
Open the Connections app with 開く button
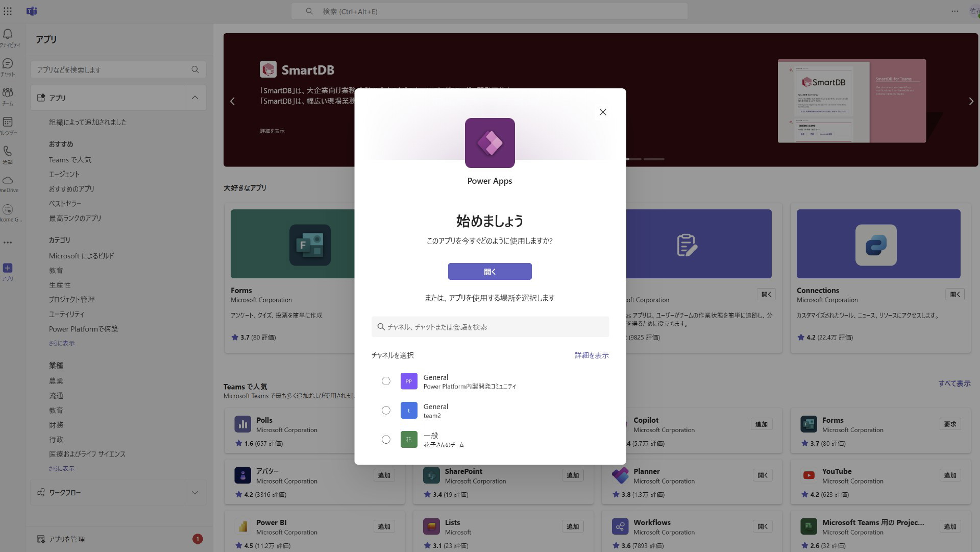coord(955,295)
